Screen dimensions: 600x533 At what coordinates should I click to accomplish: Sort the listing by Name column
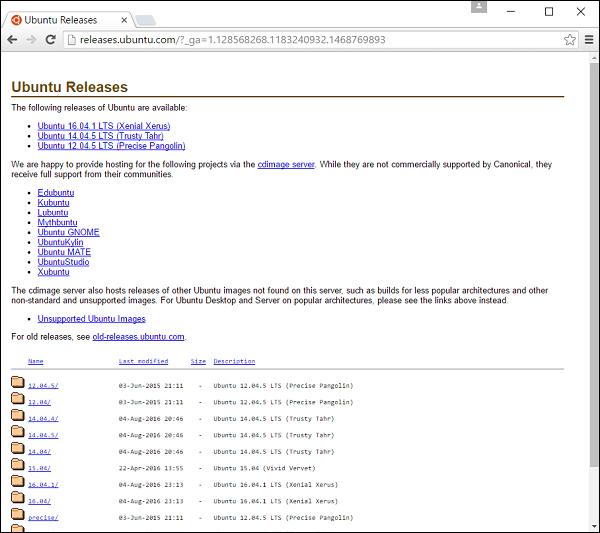[x=35, y=361]
